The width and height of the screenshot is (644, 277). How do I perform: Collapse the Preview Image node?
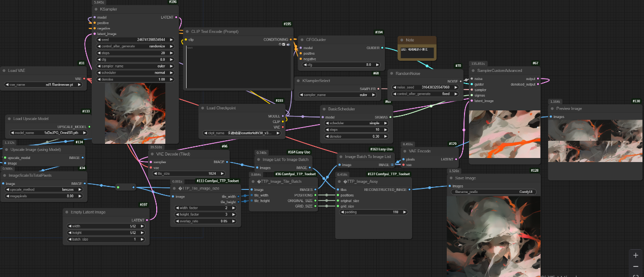(x=552, y=108)
